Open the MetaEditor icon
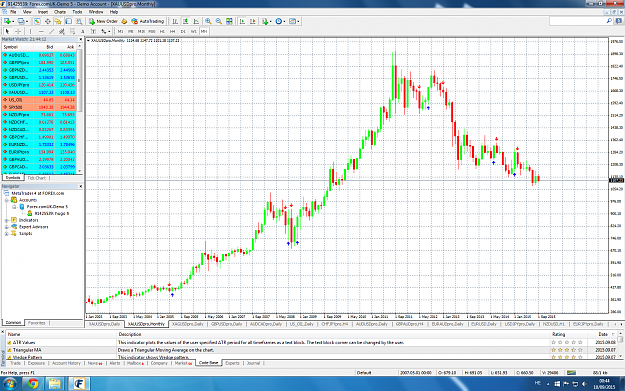The image size is (625, 391). (124, 21)
